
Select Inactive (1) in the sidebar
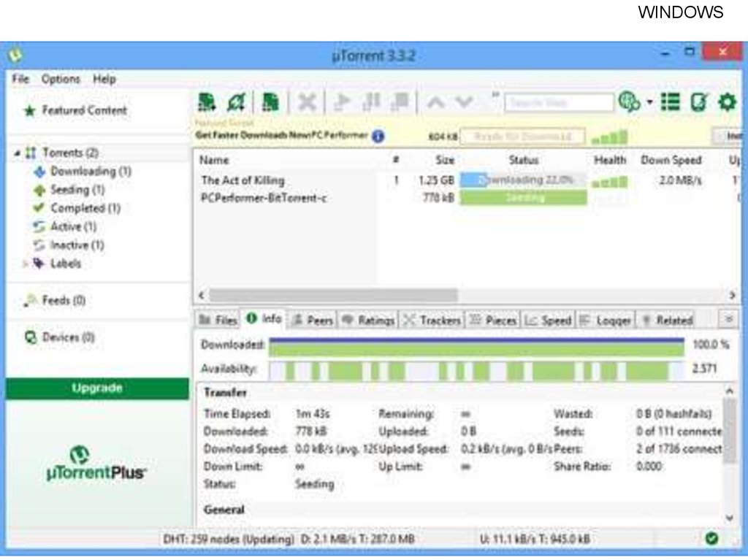click(x=77, y=245)
